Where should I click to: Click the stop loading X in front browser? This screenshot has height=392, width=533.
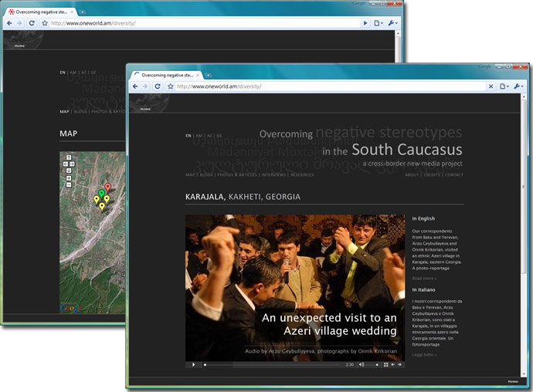tap(491, 86)
